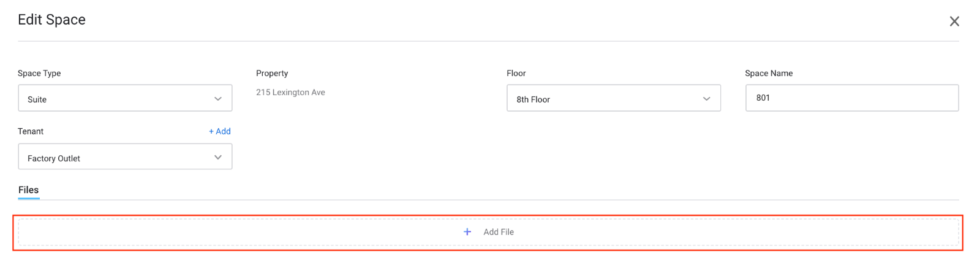
Task: Click the Space Type field label
Action: [x=39, y=73]
